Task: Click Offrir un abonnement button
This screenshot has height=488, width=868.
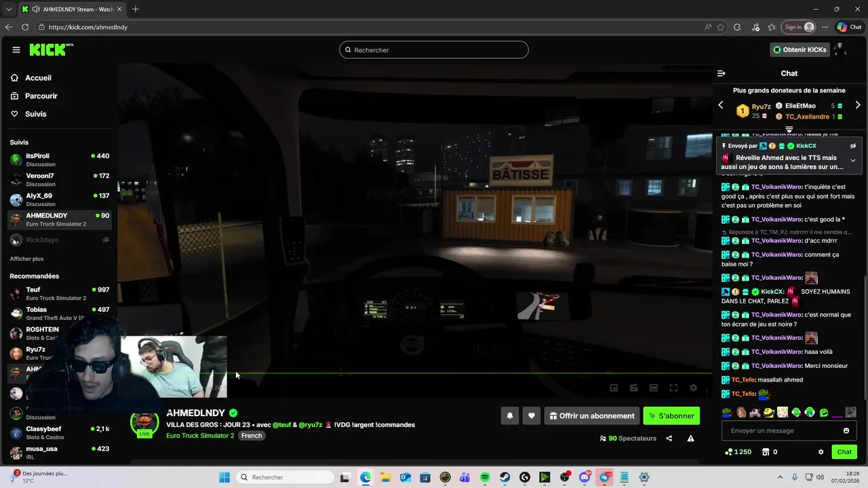Action: [592, 416]
